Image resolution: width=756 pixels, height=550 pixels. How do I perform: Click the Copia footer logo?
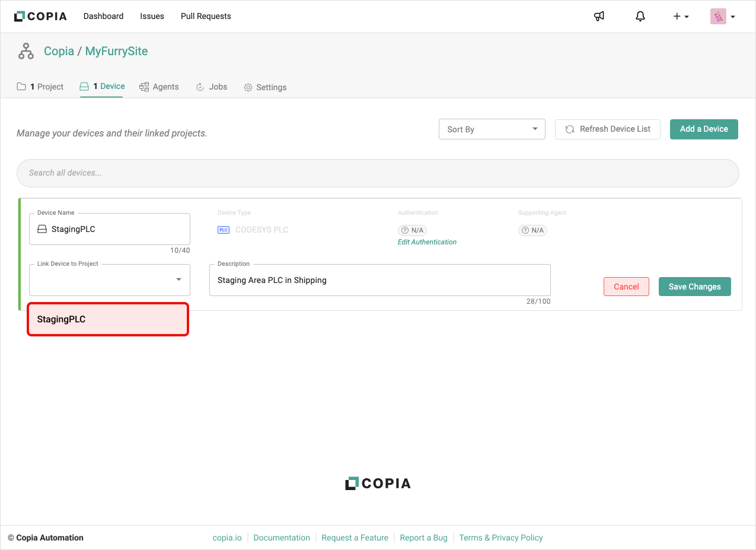click(x=378, y=484)
